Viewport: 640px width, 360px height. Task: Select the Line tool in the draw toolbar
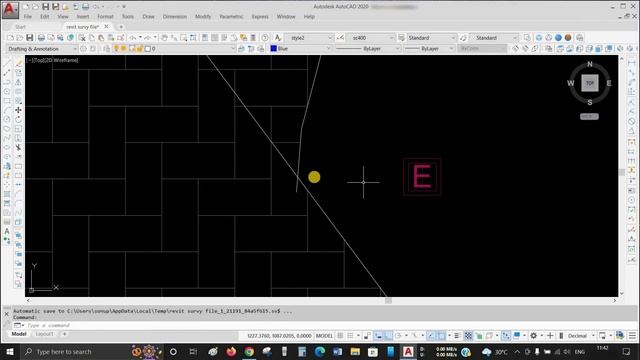tap(7, 63)
